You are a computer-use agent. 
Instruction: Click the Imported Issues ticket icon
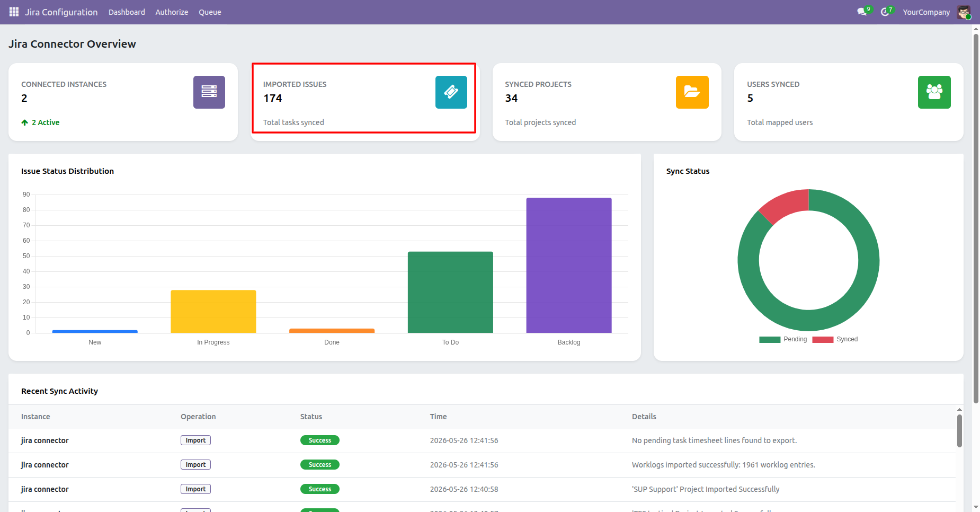pyautogui.click(x=451, y=92)
